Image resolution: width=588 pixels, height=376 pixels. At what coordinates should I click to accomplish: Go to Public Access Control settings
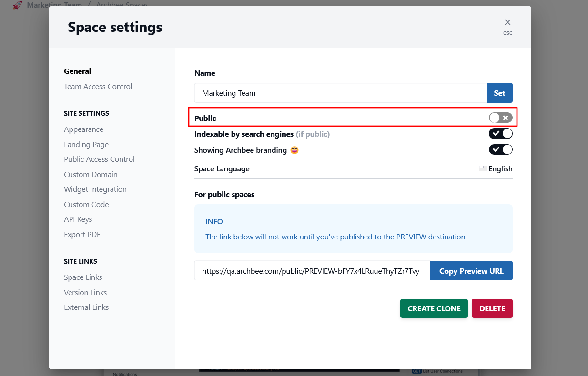tap(99, 159)
